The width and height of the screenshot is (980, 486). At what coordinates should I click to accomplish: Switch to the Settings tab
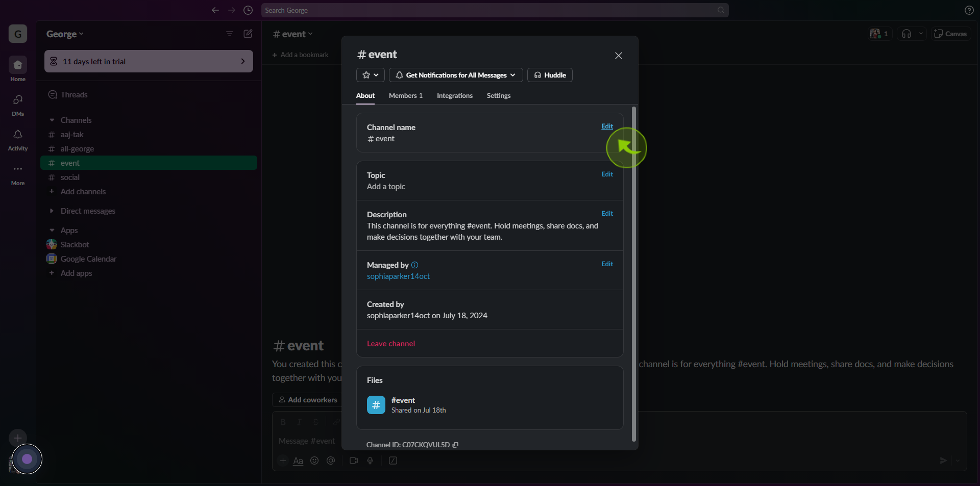[499, 96]
